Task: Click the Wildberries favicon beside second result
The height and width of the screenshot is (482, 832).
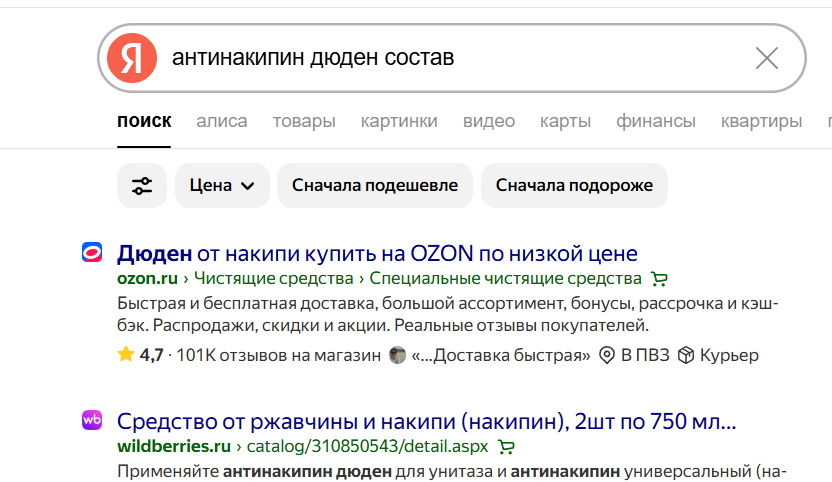Action: [92, 421]
